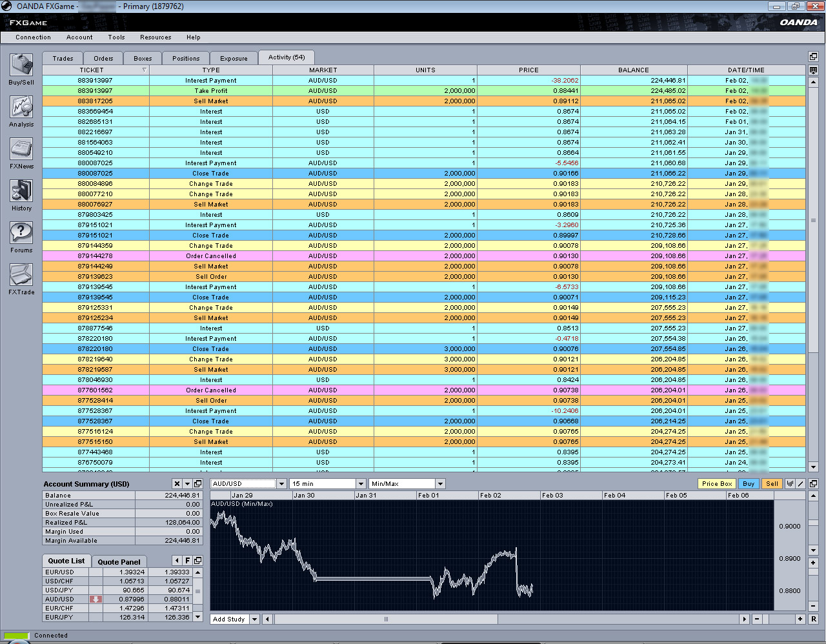Viewport: 826px width, 644px height.
Task: Click the left arrow in Quote List header
Action: click(x=177, y=560)
